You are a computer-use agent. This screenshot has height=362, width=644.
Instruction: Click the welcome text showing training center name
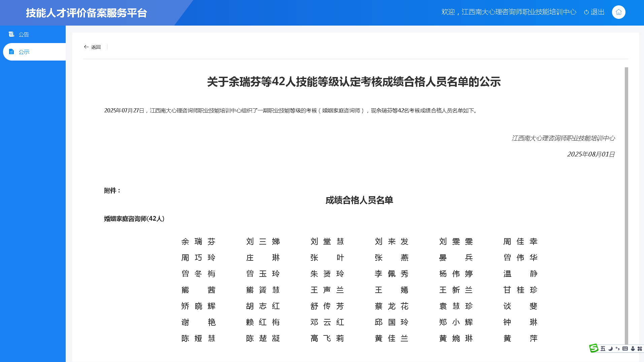click(x=509, y=11)
